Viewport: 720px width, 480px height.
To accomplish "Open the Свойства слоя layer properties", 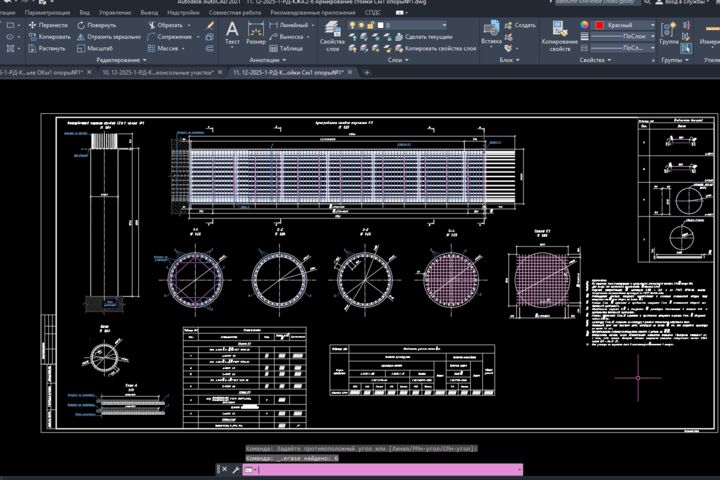I will [x=332, y=36].
